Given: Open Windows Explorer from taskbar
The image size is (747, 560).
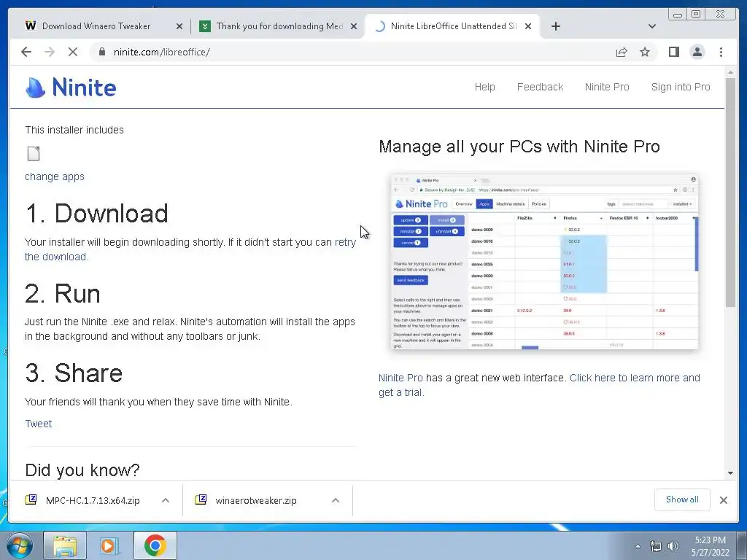Looking at the screenshot, I should [x=65, y=545].
